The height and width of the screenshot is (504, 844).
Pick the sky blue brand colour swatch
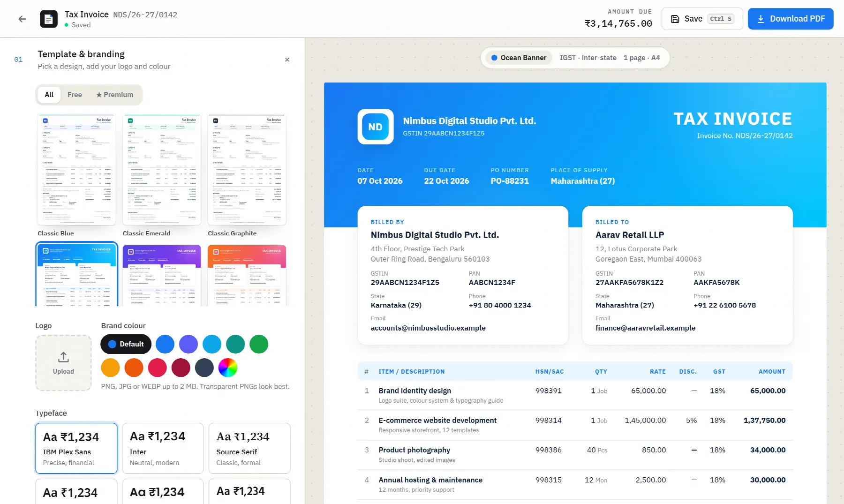pos(212,344)
